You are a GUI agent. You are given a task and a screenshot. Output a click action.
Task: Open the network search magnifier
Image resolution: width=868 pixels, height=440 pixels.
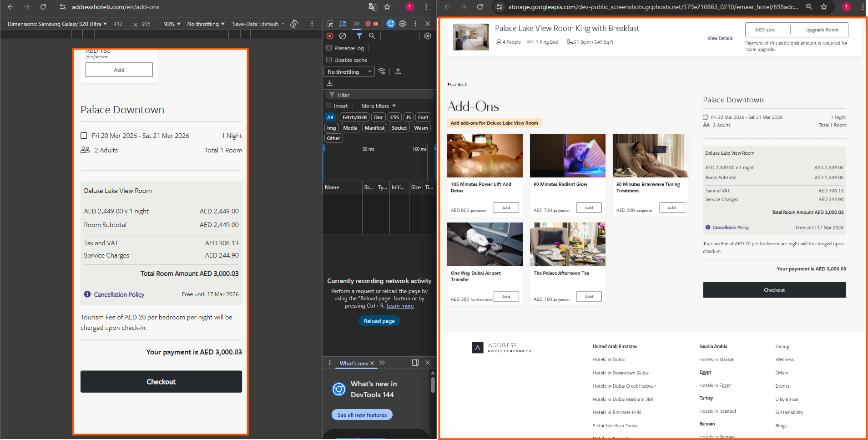[x=372, y=36]
